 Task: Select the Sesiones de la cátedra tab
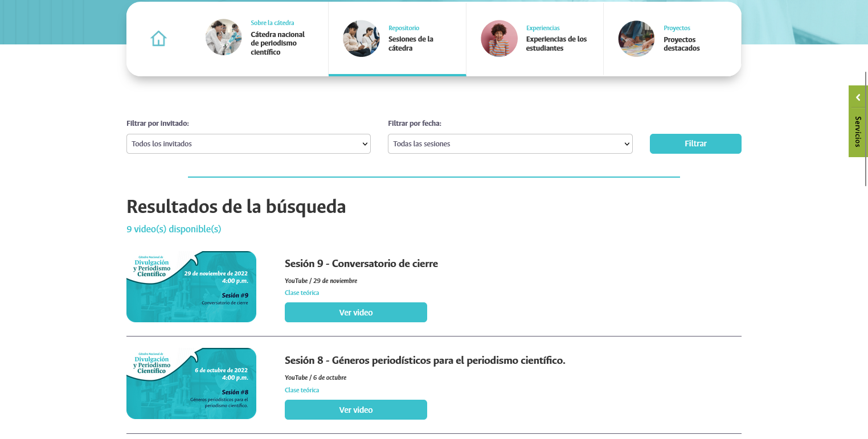point(411,43)
